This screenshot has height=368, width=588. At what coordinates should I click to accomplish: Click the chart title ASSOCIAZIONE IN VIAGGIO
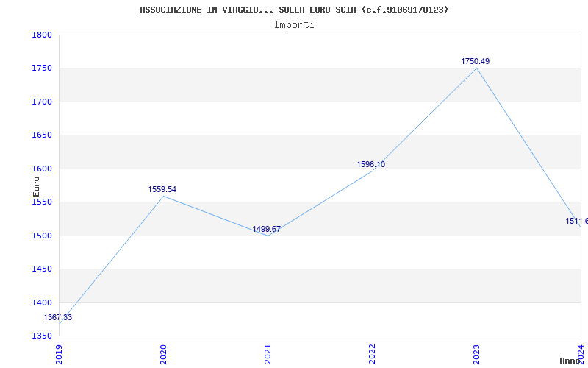[294, 10]
